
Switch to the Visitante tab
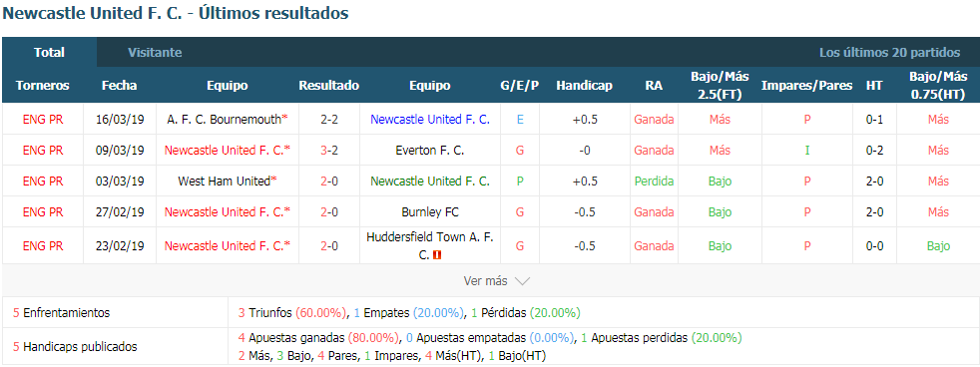coord(155,53)
